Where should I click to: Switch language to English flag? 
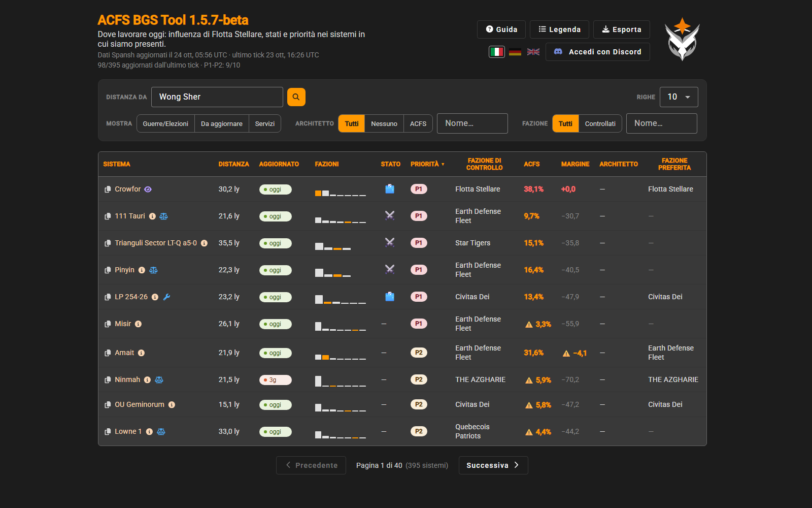pos(533,52)
